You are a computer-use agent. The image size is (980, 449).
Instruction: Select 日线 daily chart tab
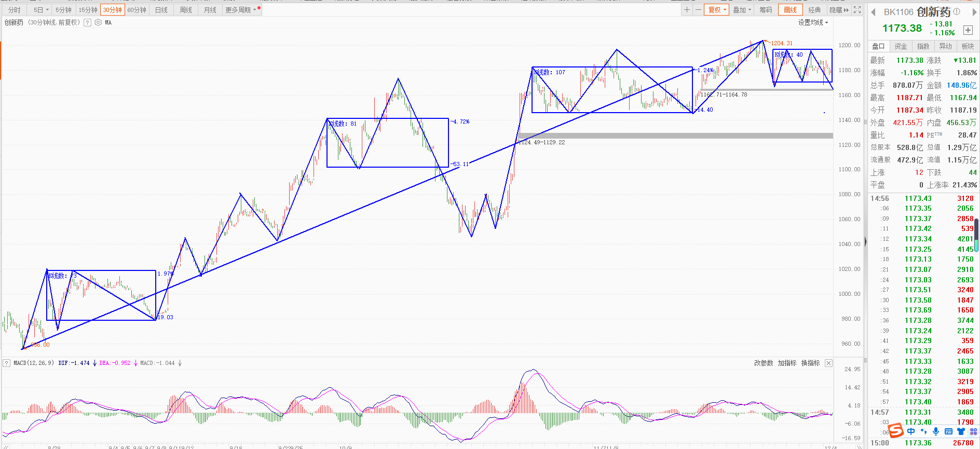pos(161,10)
